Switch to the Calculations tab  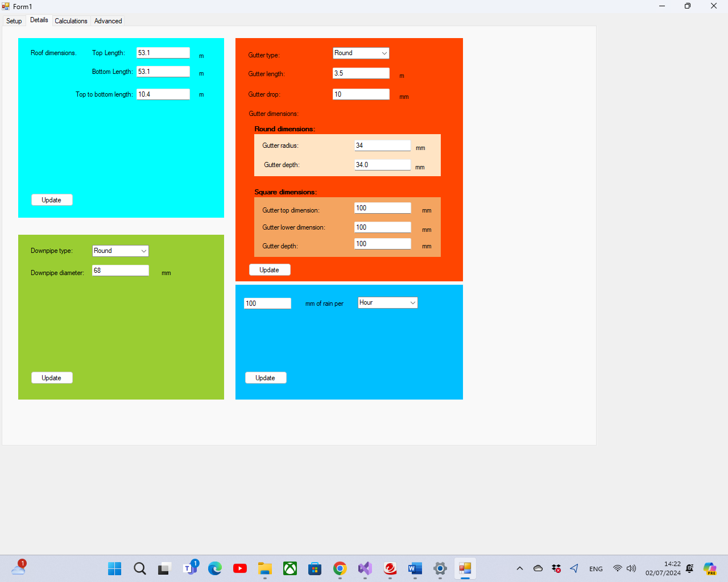point(71,21)
